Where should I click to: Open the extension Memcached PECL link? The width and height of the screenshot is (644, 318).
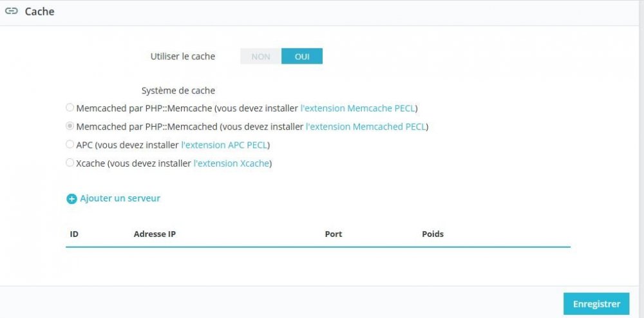click(366, 127)
